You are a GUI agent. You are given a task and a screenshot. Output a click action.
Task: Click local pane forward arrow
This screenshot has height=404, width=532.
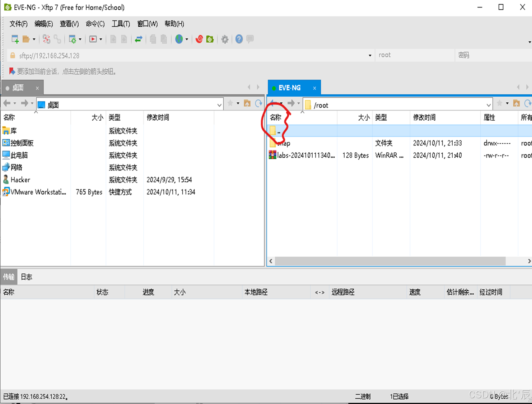(x=24, y=103)
